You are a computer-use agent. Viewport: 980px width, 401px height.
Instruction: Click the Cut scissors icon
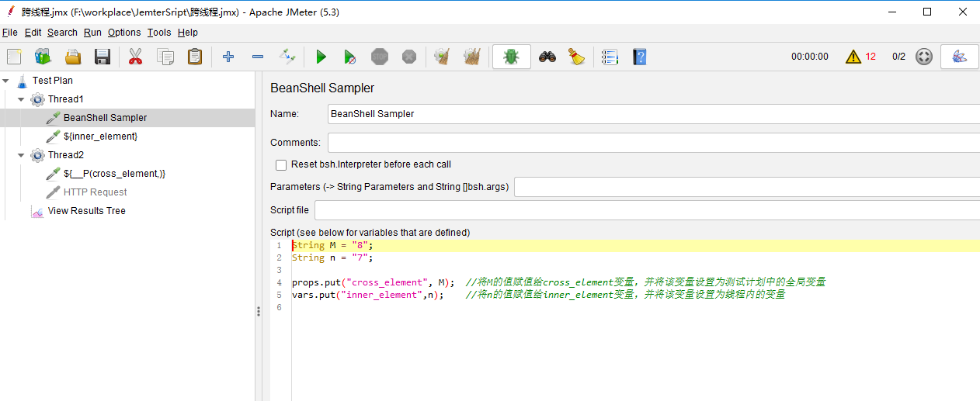pyautogui.click(x=135, y=57)
